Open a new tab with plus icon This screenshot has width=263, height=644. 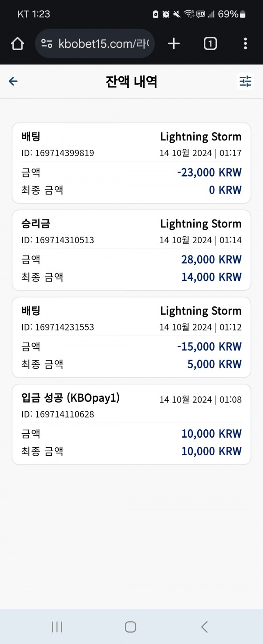(174, 43)
